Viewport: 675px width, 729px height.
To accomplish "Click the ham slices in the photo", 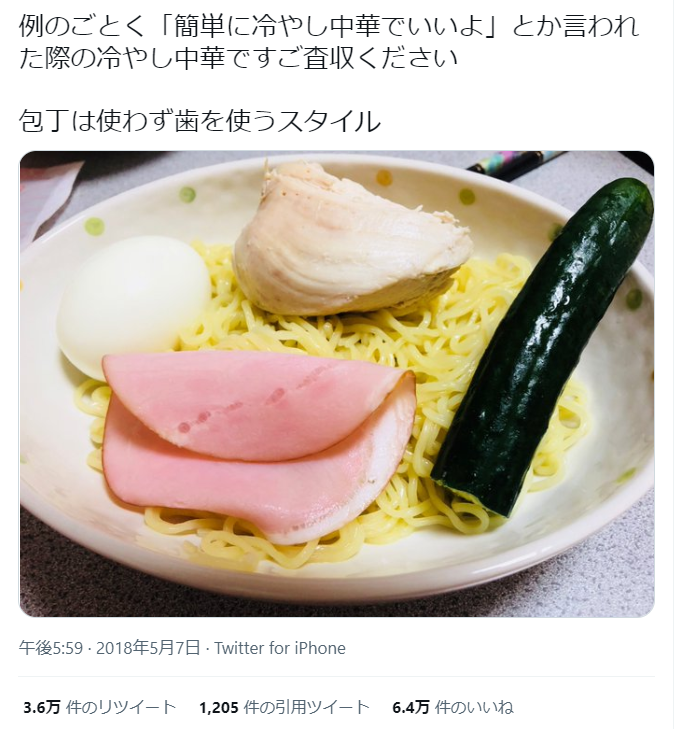I will [258, 444].
